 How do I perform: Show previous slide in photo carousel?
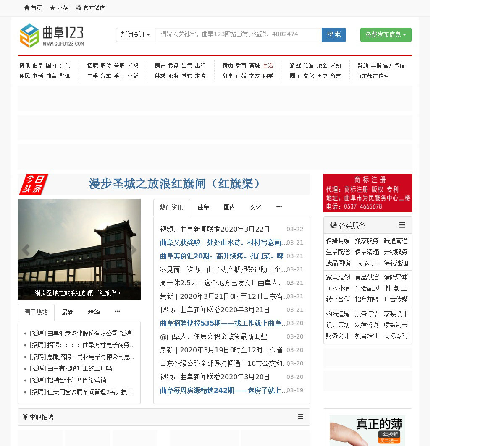coord(26,250)
